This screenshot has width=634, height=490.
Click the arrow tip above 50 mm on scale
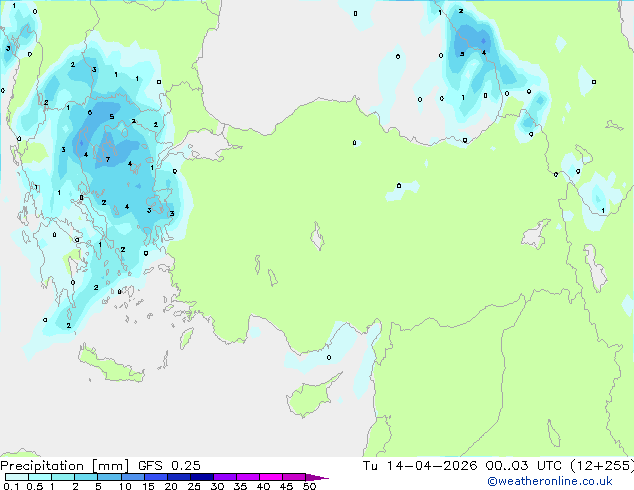tap(317, 477)
